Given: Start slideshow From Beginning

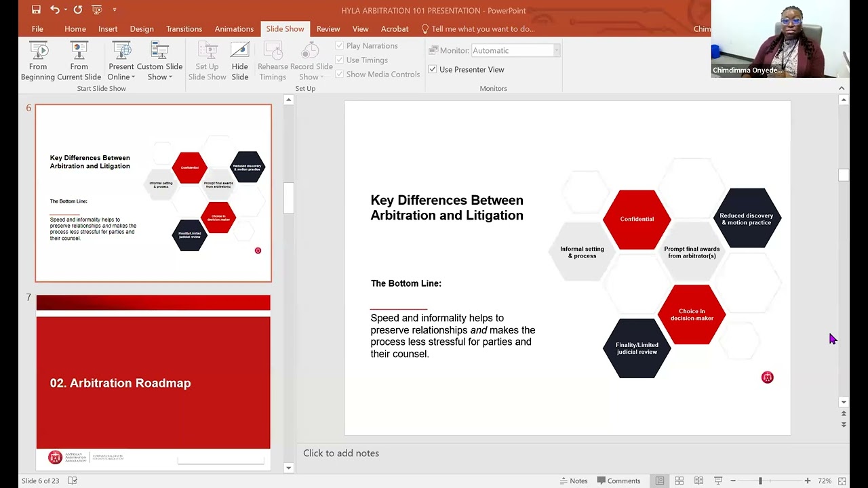Looking at the screenshot, I should point(38,61).
